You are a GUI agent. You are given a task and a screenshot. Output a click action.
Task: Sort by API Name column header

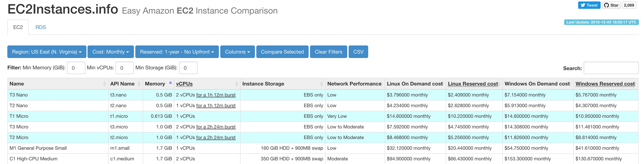point(122,84)
